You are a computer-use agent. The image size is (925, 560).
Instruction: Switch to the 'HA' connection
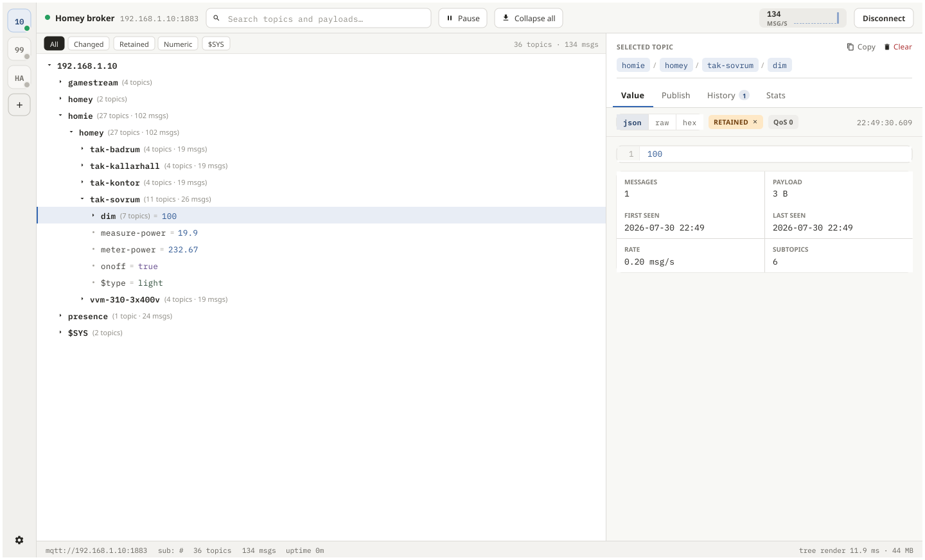point(19,78)
